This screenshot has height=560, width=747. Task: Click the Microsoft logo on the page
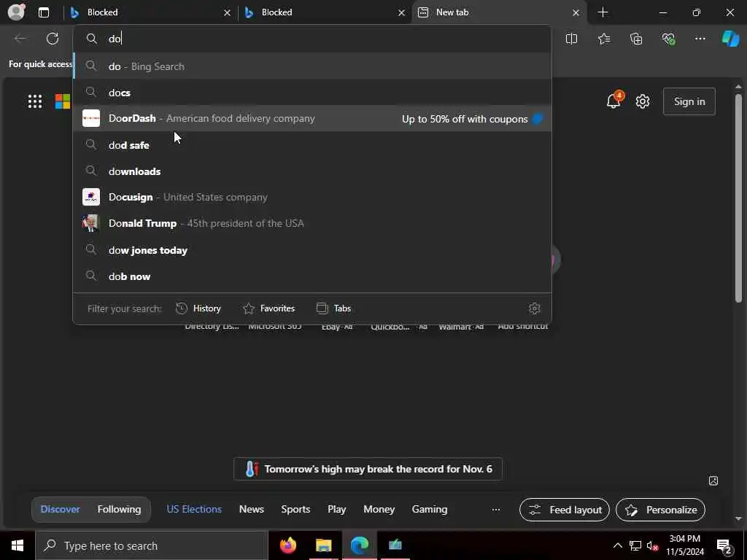pyautogui.click(x=63, y=101)
